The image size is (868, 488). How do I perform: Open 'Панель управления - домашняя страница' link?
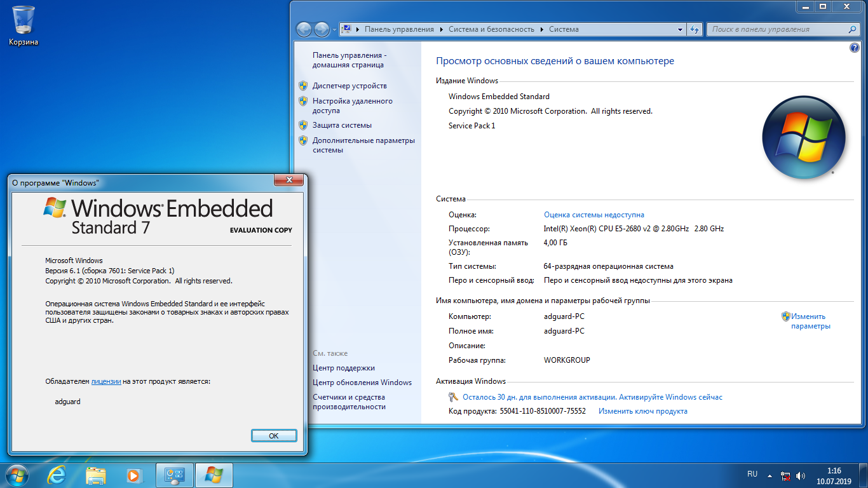tap(349, 60)
